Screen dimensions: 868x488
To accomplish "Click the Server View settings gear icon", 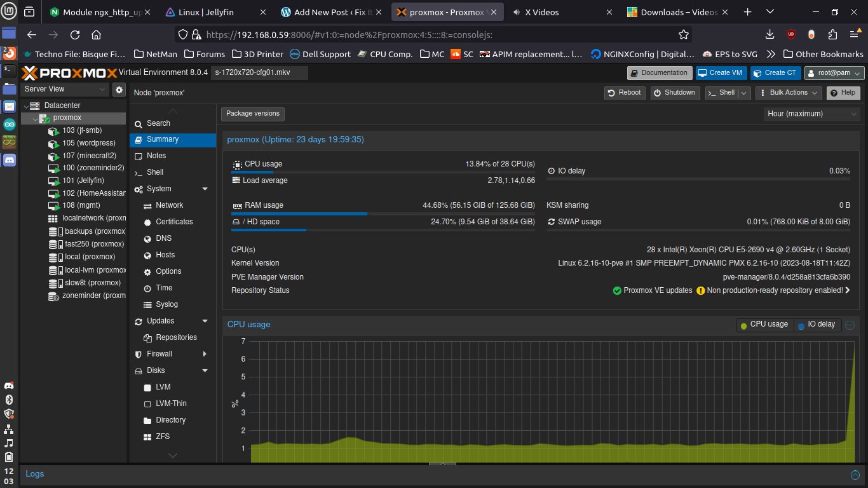I will [x=119, y=90].
